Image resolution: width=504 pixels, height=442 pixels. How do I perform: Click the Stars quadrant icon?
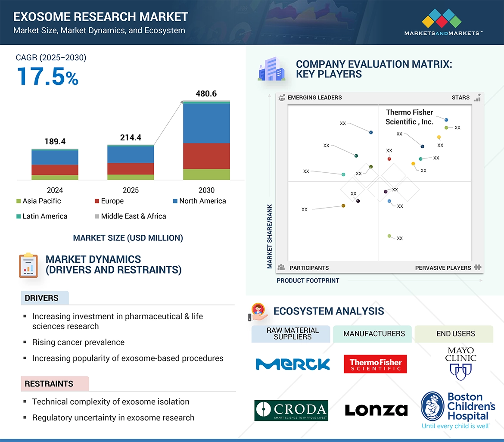477,97
